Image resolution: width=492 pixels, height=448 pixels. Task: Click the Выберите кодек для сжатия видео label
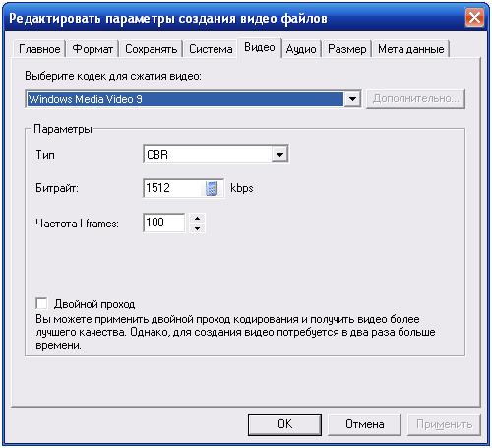tap(113, 76)
